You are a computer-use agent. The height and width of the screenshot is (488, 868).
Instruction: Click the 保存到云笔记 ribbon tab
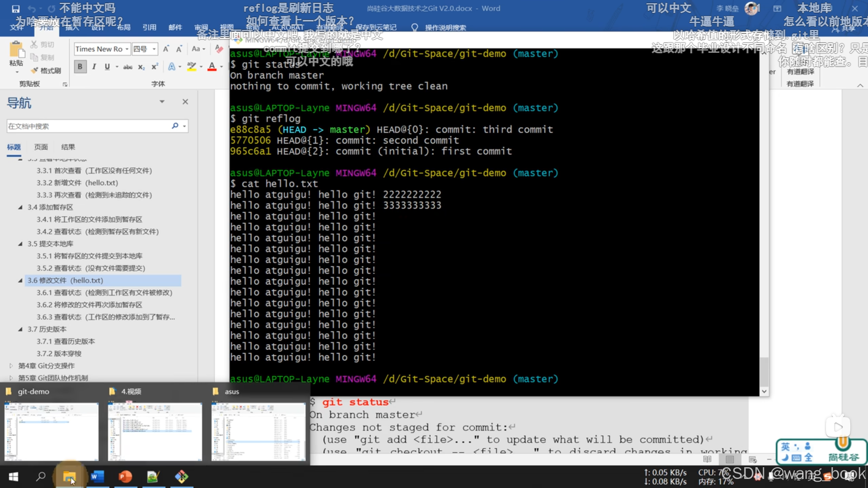(376, 28)
